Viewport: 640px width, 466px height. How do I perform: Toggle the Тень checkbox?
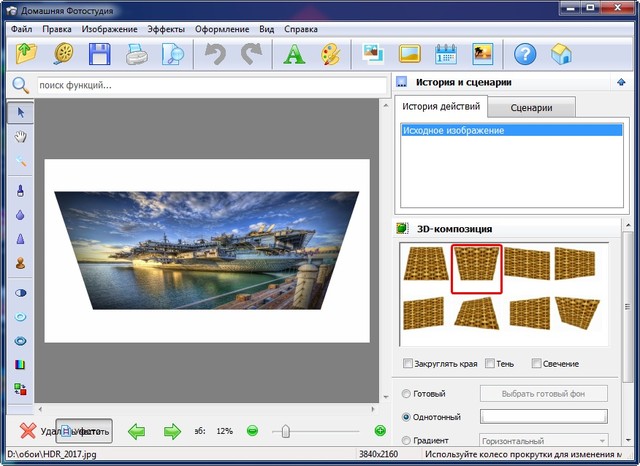(489, 363)
